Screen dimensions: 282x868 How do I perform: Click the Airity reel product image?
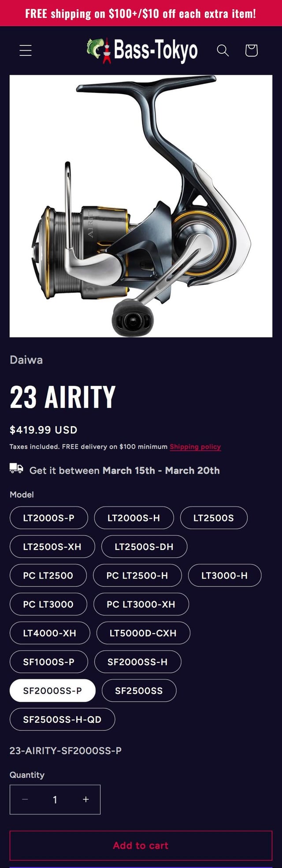click(x=141, y=206)
